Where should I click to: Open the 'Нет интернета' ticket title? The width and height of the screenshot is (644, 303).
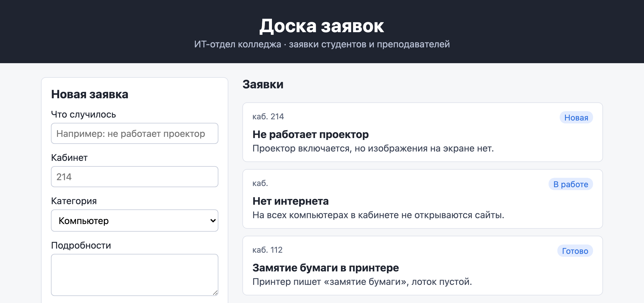[x=291, y=201]
